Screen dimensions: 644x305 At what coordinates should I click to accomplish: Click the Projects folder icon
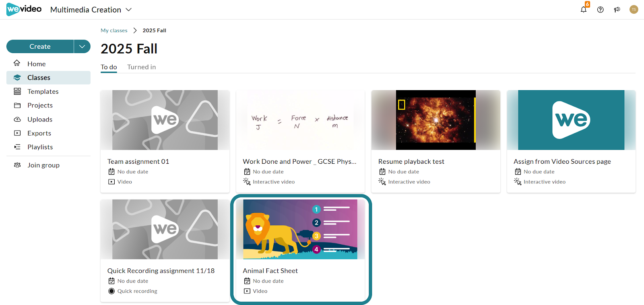click(x=17, y=105)
